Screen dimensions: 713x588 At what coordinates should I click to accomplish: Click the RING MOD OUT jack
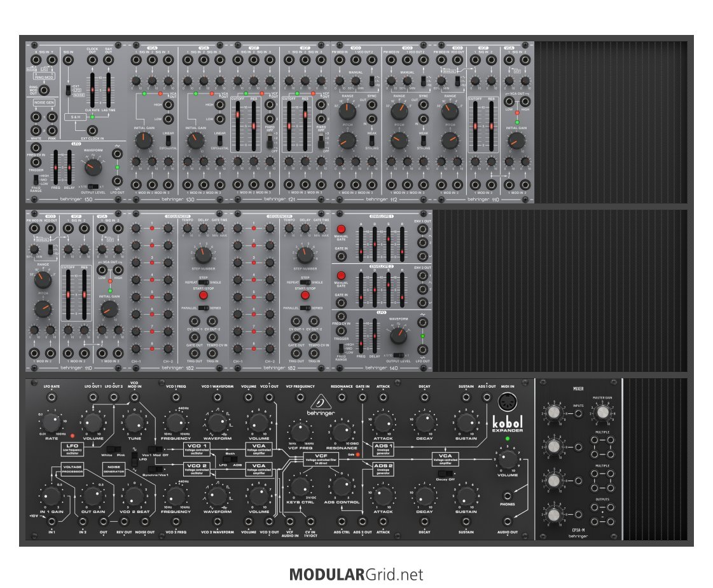[44, 90]
